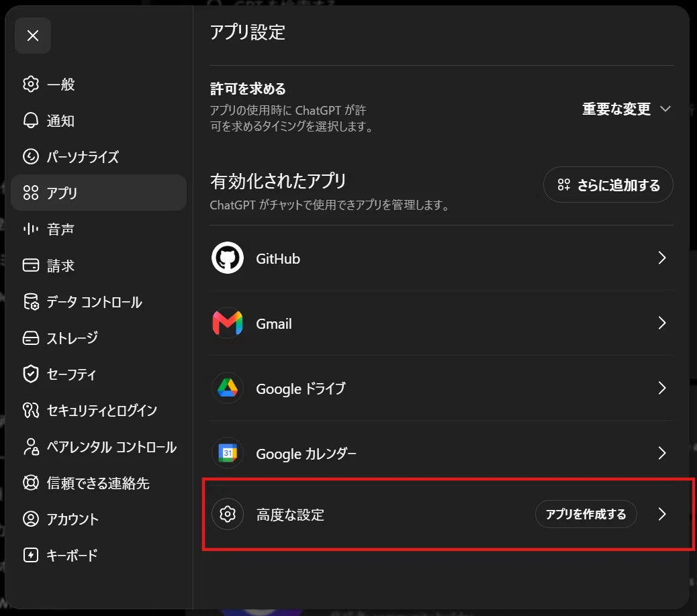697x616 pixels.
Task: Expand the 高度な設定 row chevron
Action: [x=662, y=514]
